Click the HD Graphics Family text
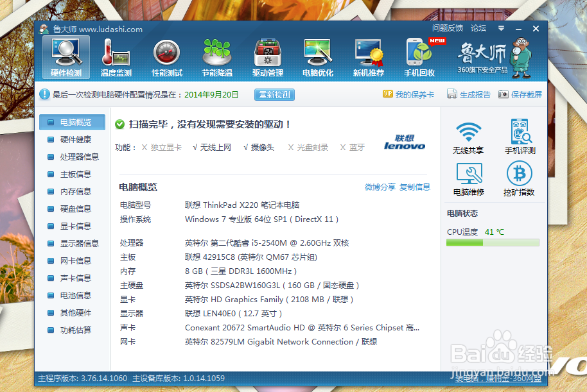The height and width of the screenshot is (392, 587). point(269,300)
